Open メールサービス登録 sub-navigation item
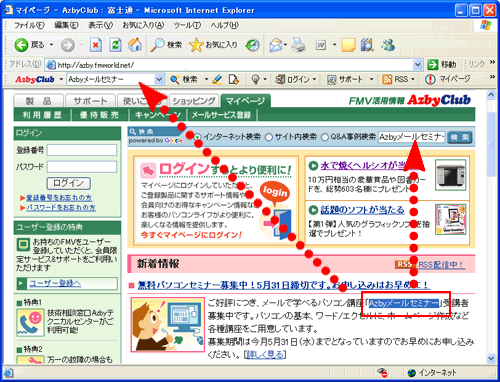This screenshot has width=500, height=382. coord(221,115)
